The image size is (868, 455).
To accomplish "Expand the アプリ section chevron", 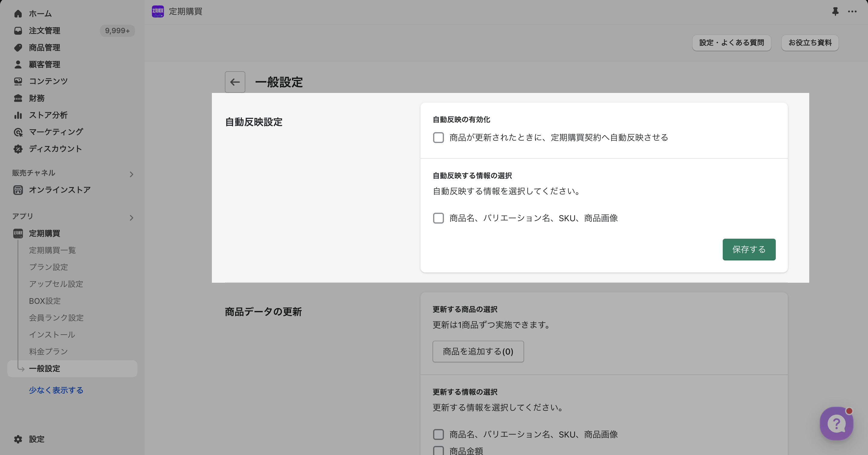I will [131, 218].
